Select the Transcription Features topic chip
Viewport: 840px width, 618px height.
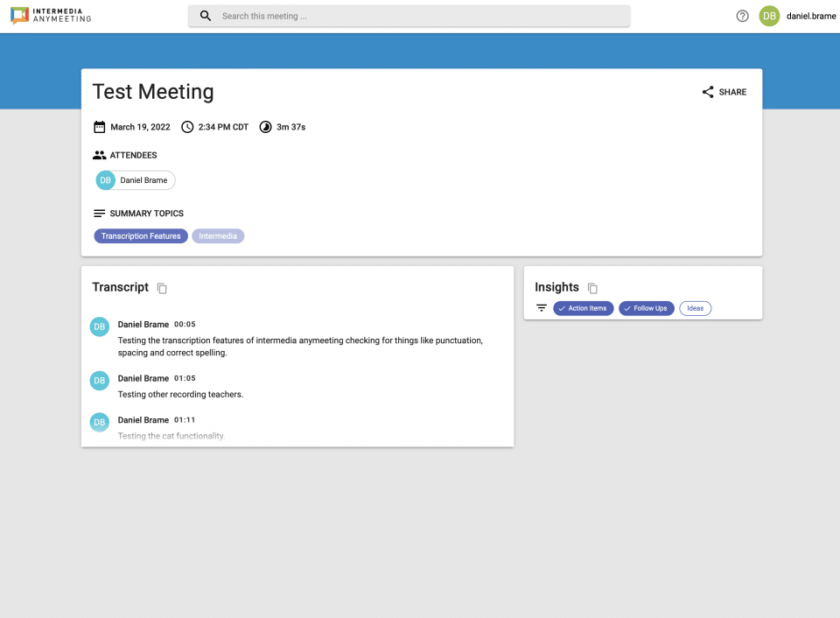click(140, 235)
